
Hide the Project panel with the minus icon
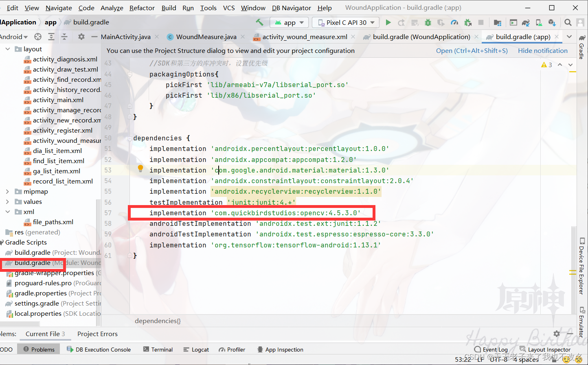click(94, 37)
